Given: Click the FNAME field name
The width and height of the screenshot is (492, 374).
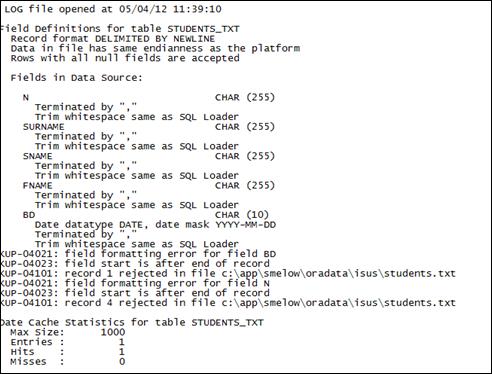Looking at the screenshot, I should [x=37, y=186].
